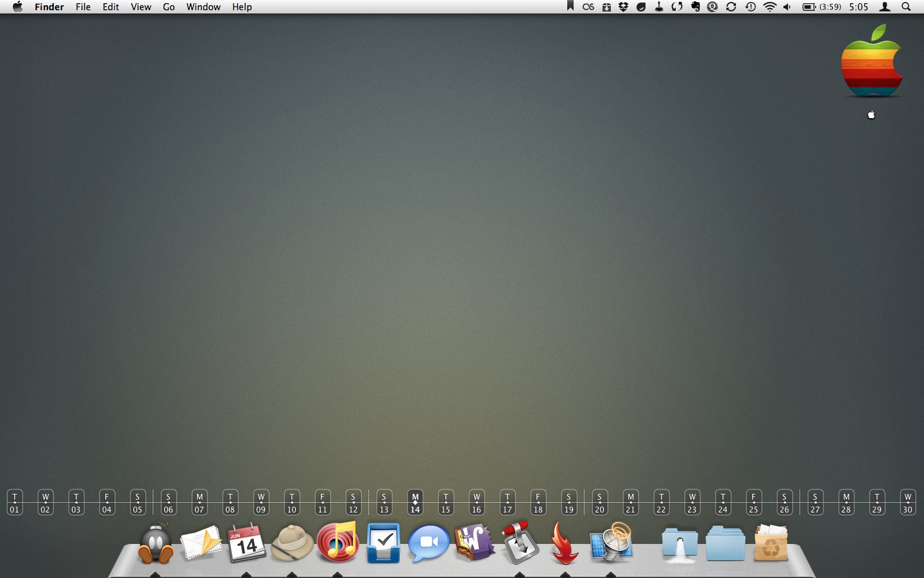Open the satellite dish icon in dock

[x=611, y=542]
